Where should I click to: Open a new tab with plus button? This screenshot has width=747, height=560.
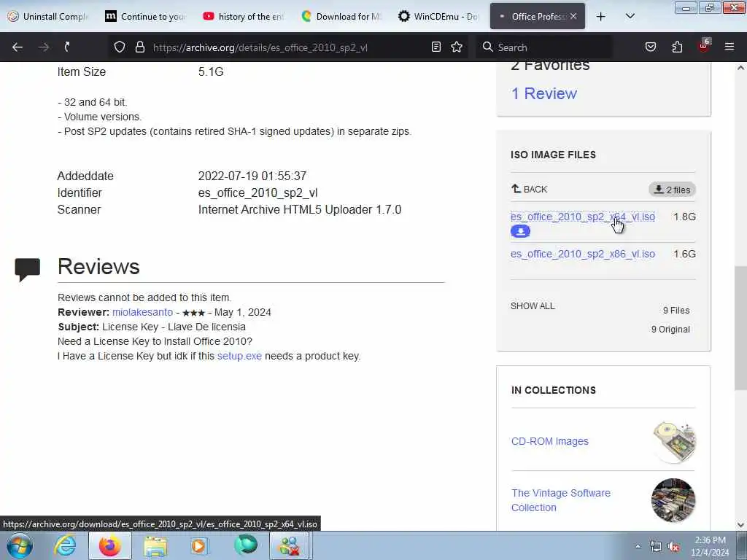click(x=601, y=17)
